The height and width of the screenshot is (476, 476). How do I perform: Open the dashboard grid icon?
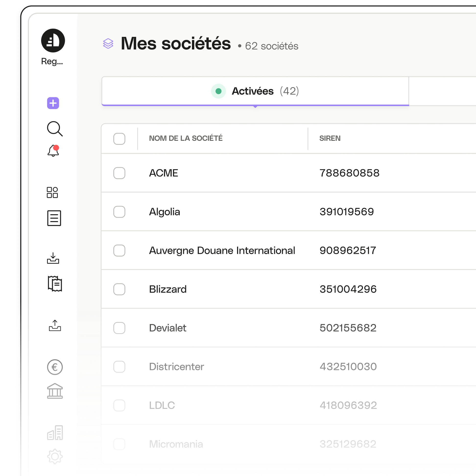(52, 192)
